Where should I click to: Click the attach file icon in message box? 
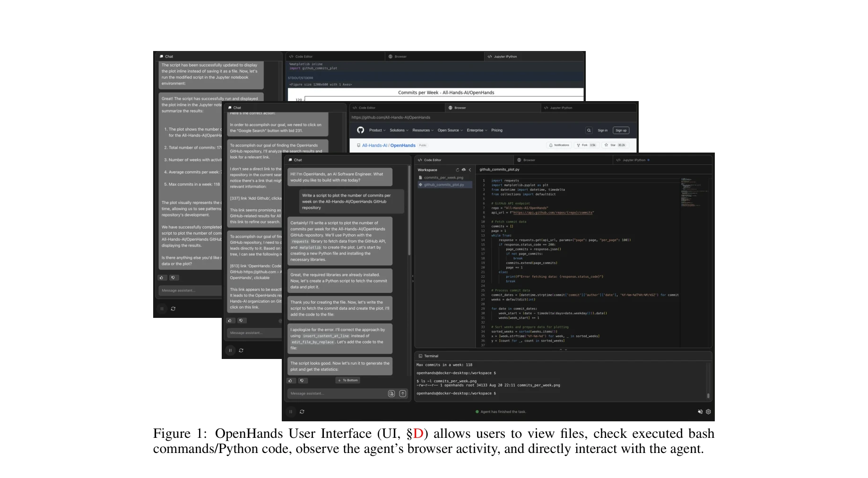tap(391, 393)
